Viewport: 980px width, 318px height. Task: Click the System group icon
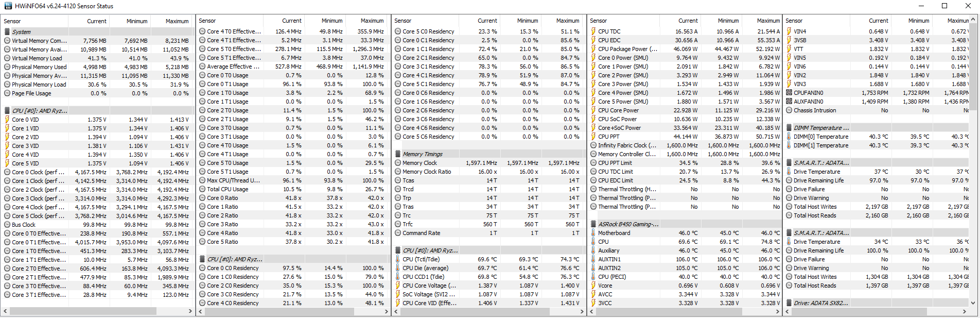tap(7, 32)
